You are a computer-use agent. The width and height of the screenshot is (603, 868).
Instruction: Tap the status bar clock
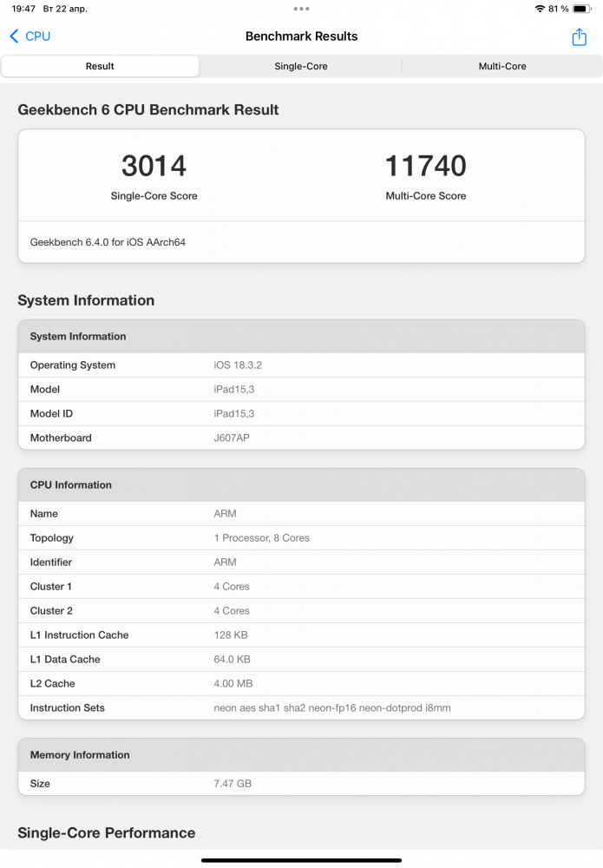[24, 9]
